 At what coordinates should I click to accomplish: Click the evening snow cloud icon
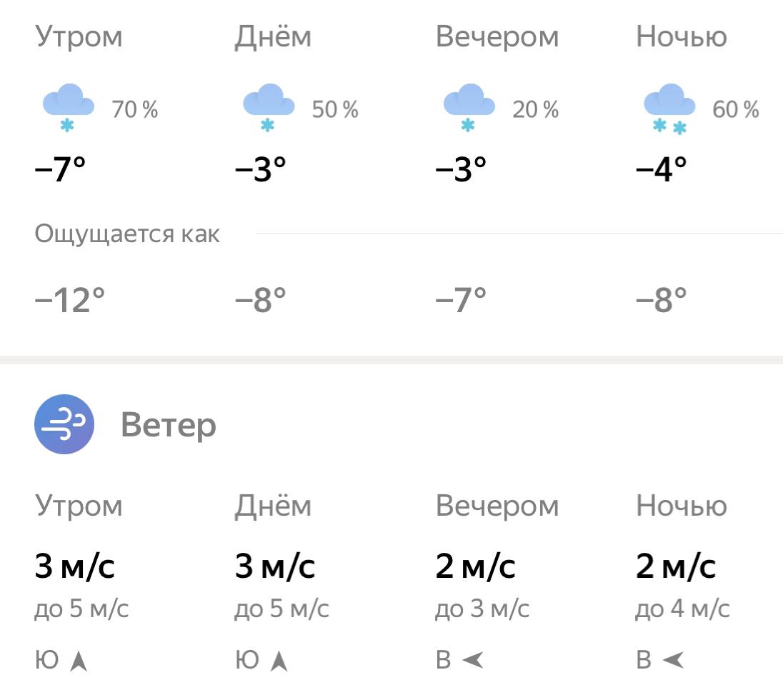pos(469,107)
